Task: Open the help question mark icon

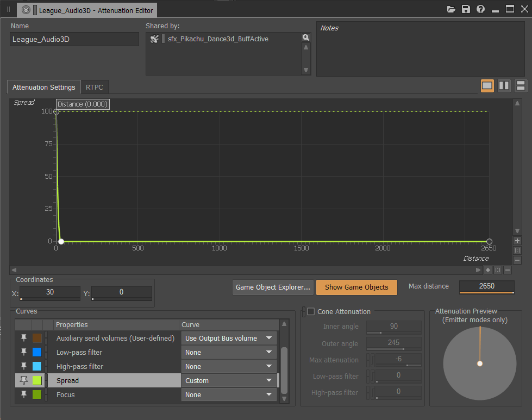Action: [x=480, y=9]
